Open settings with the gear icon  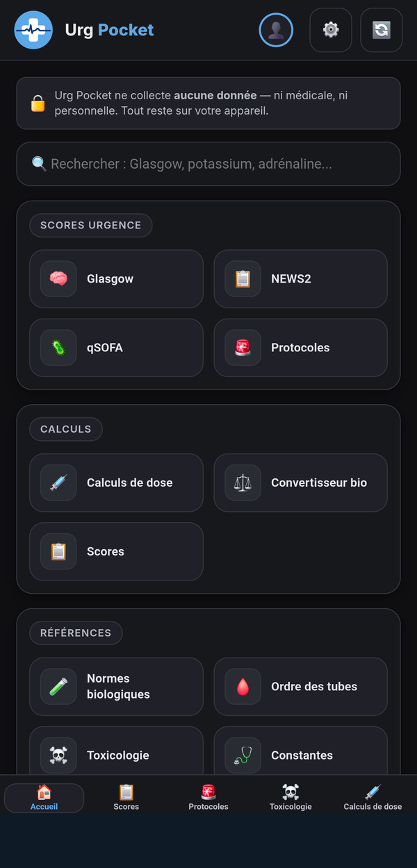coord(331,30)
